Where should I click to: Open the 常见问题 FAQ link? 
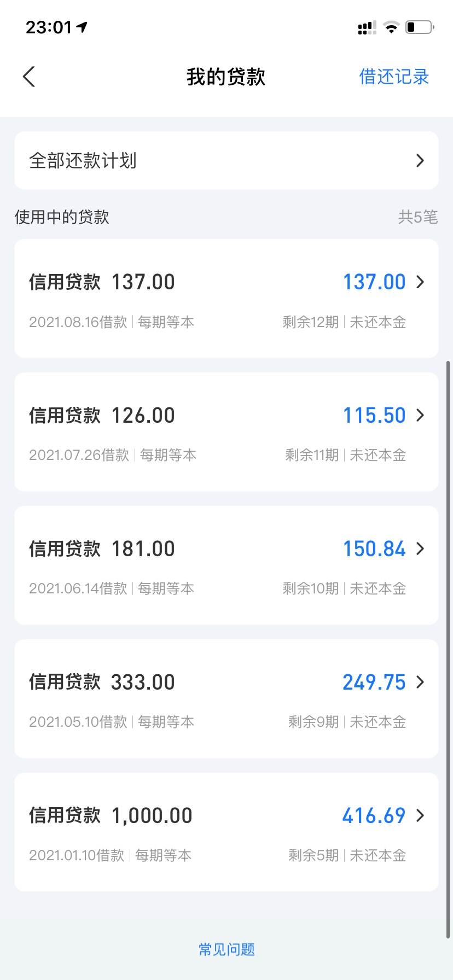point(226,949)
